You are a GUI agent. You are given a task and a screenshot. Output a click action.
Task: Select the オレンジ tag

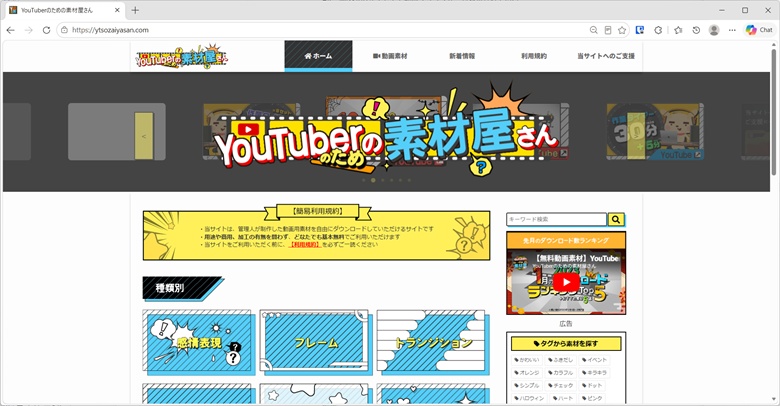(x=527, y=373)
